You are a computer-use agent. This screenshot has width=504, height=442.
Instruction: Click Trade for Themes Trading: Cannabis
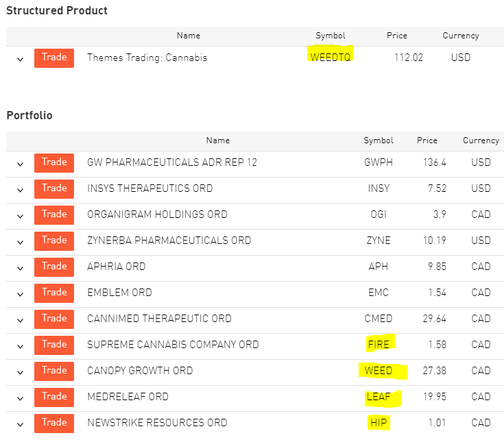[x=54, y=58]
